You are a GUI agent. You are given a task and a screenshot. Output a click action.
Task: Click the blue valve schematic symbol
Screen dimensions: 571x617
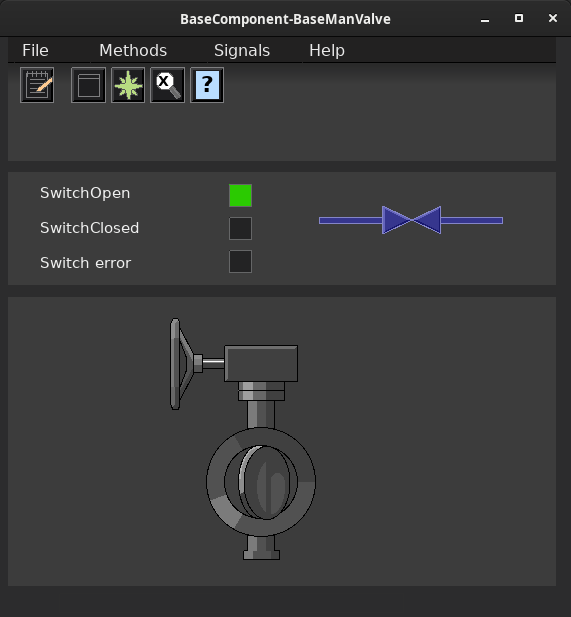pos(411,220)
